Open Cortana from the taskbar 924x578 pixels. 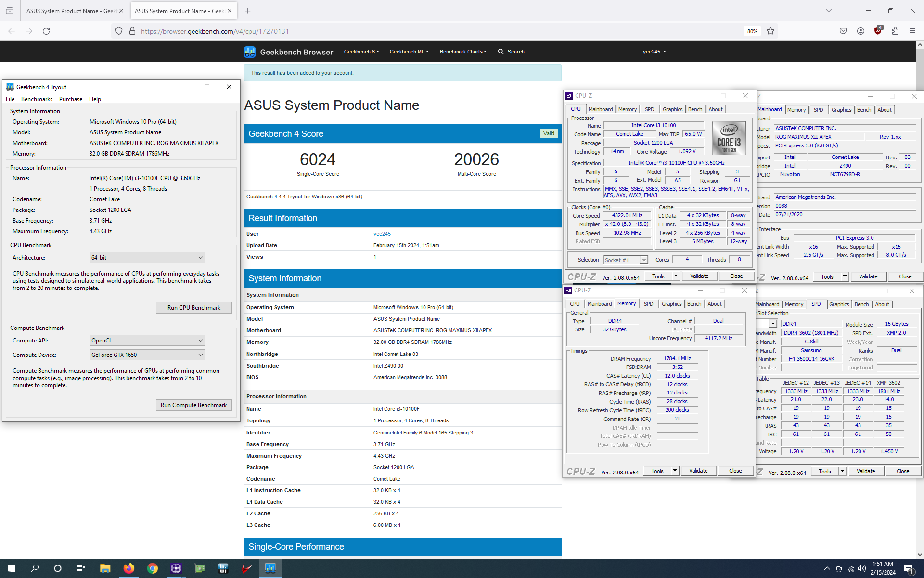pyautogui.click(x=58, y=568)
